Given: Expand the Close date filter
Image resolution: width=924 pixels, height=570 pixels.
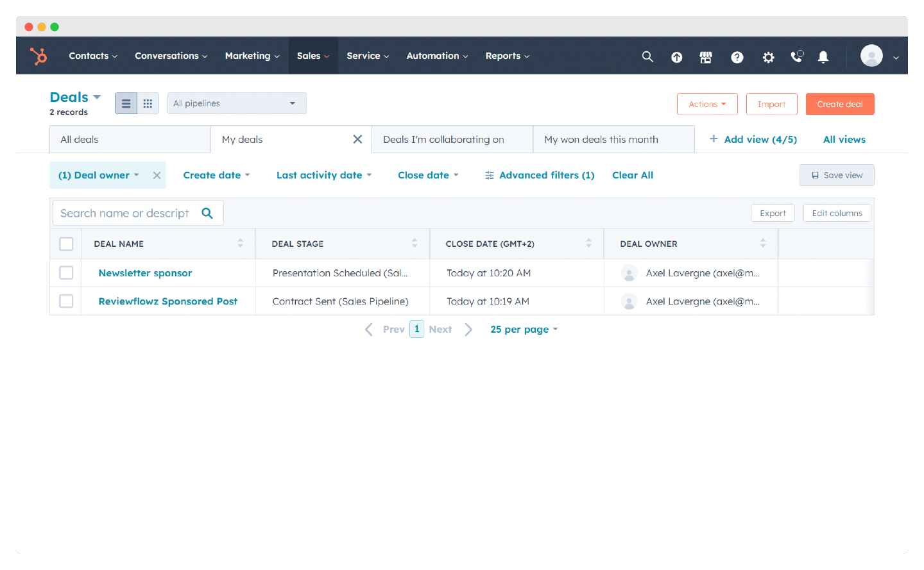Looking at the screenshot, I should pos(428,175).
